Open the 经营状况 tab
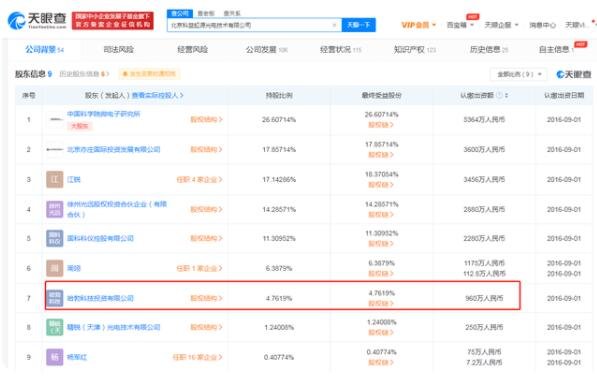597x384 pixels. 340,49
